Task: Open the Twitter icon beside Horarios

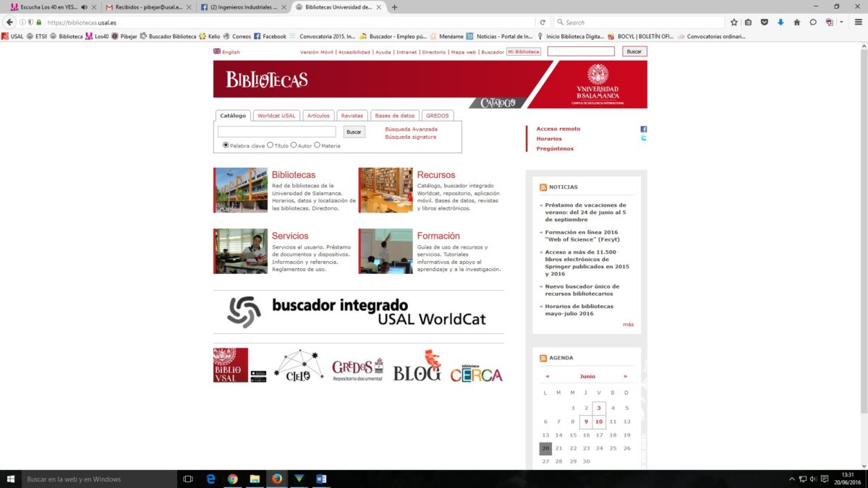Action: (x=643, y=138)
